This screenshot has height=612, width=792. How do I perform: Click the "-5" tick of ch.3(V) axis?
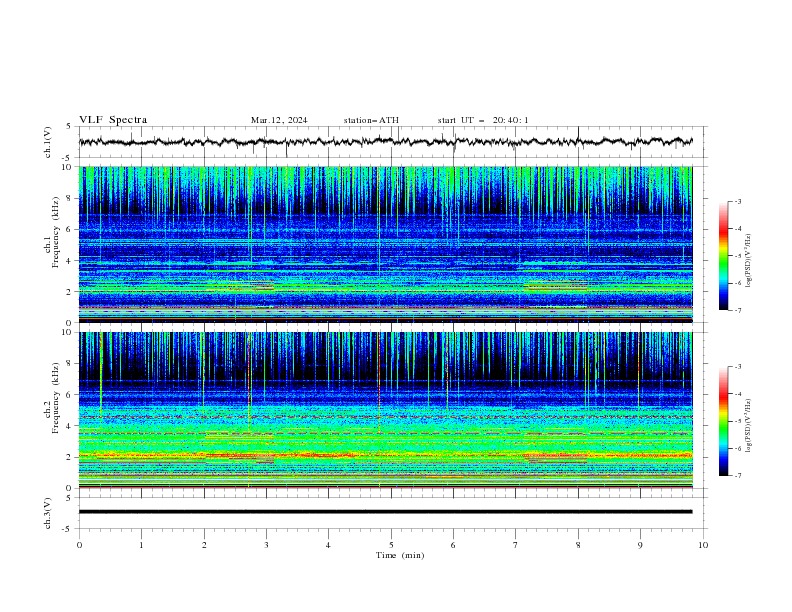tap(68, 529)
